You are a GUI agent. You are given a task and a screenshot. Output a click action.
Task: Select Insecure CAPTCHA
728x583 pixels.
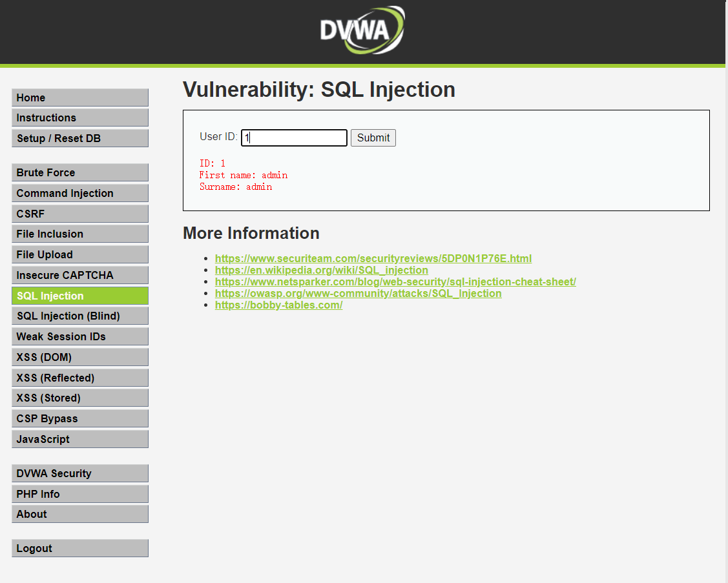(x=79, y=274)
